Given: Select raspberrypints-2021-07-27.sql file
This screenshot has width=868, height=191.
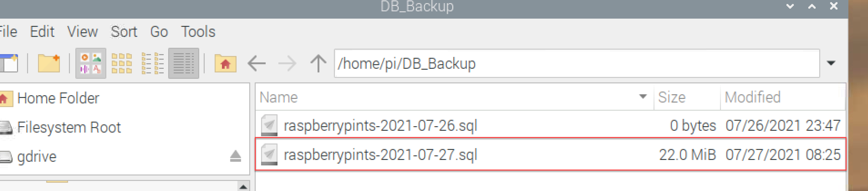Looking at the screenshot, I should tap(550, 155).
